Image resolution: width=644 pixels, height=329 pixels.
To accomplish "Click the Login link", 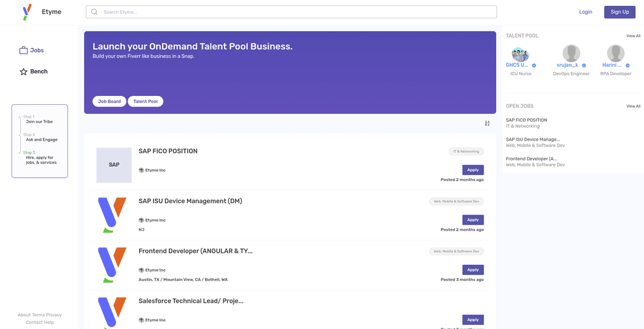I will click(586, 12).
